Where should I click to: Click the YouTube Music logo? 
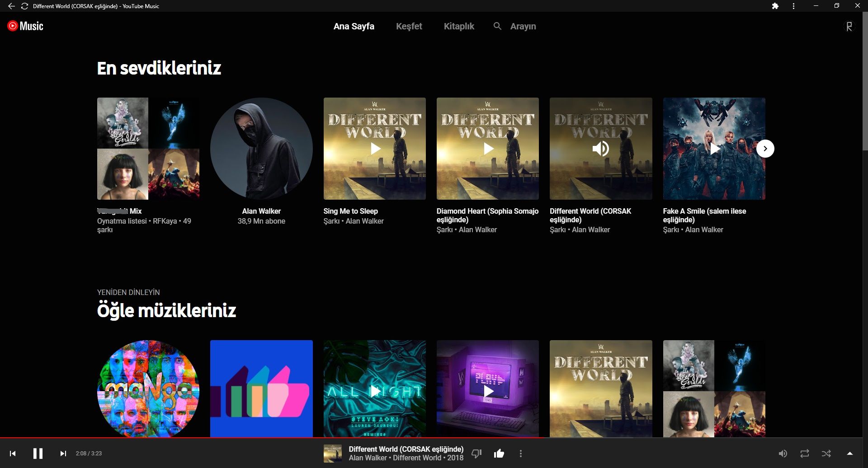[x=25, y=26]
